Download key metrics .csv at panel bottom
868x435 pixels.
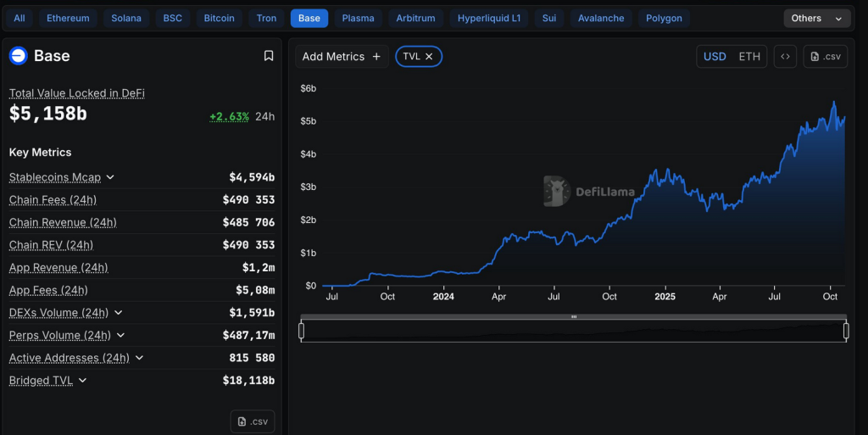coord(253,421)
